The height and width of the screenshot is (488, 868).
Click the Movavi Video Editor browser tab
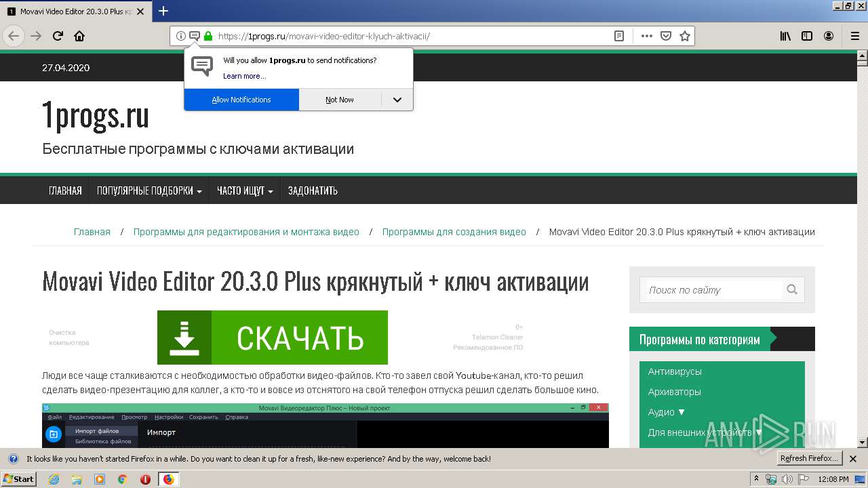[76, 12]
